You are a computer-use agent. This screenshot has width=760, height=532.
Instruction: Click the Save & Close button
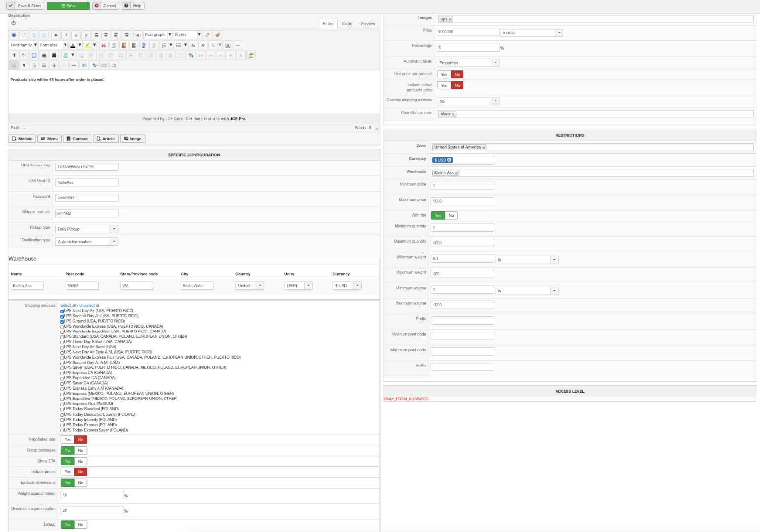pos(25,6)
